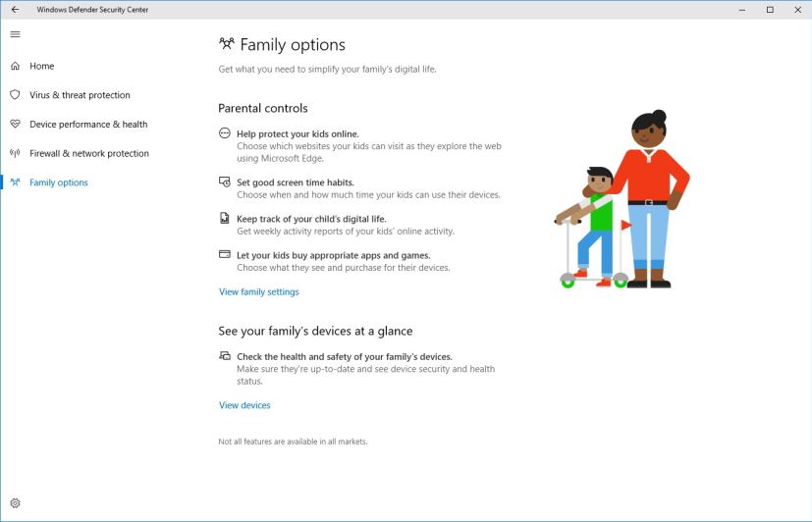Open settings via the gear icon

tap(15, 502)
